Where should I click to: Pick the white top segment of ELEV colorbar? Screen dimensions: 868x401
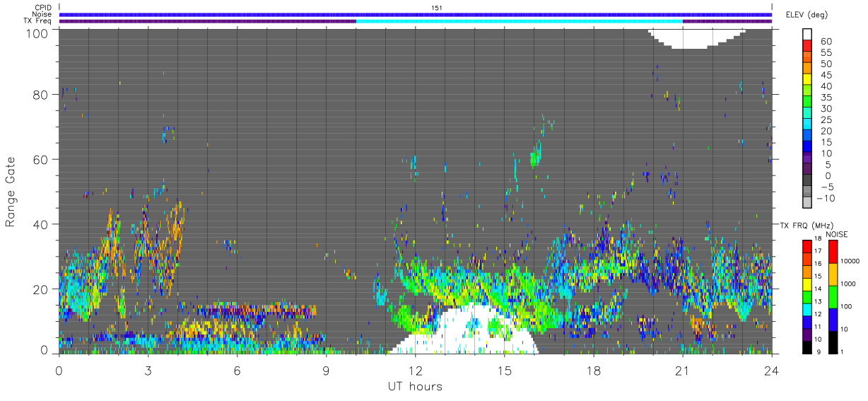[x=808, y=34]
